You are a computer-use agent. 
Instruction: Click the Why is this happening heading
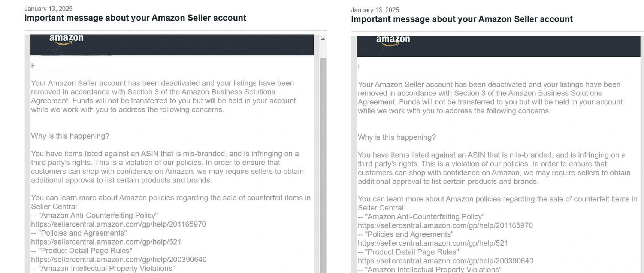point(69,136)
